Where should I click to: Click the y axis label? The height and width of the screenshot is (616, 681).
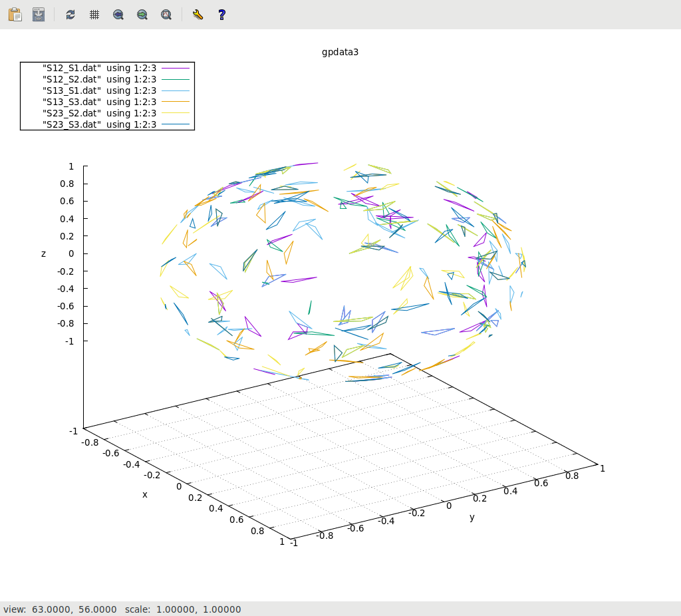(472, 517)
